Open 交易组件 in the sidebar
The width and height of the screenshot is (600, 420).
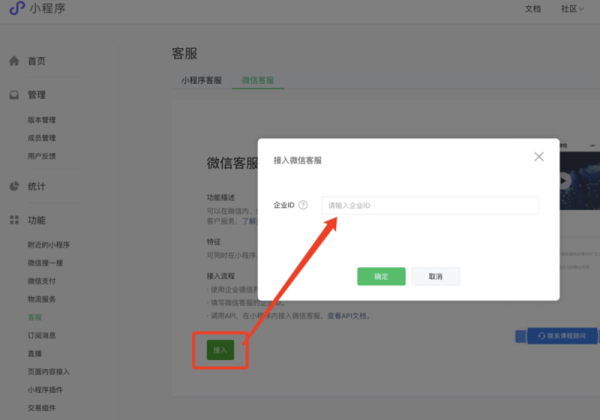click(x=42, y=408)
